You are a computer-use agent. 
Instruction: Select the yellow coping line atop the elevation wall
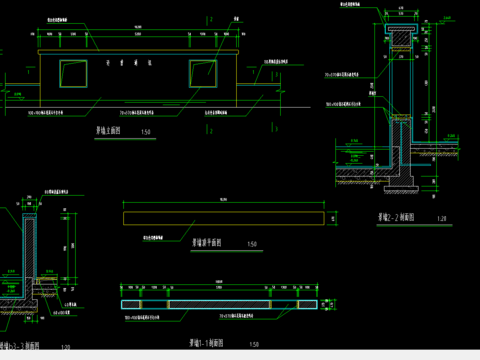pyautogui.click(x=138, y=52)
